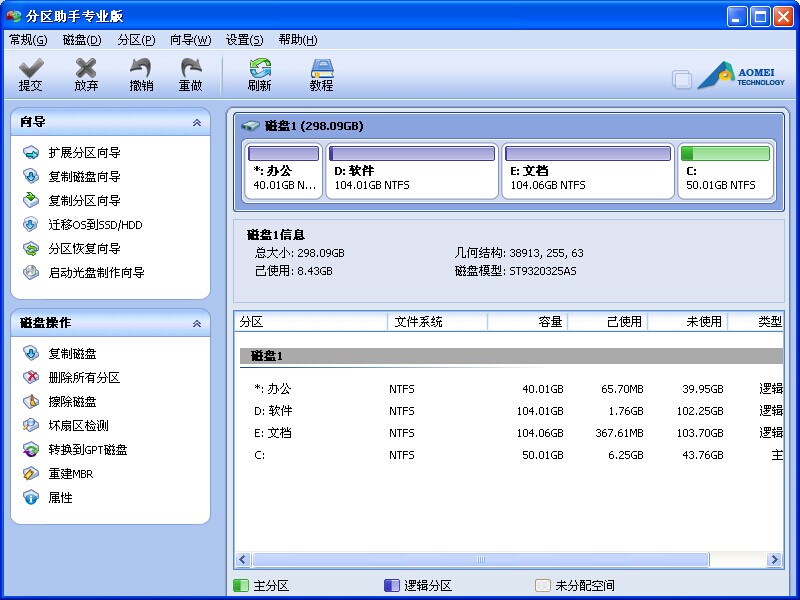Collapse the 向导 panel
This screenshot has width=800, height=600.
pos(196,122)
